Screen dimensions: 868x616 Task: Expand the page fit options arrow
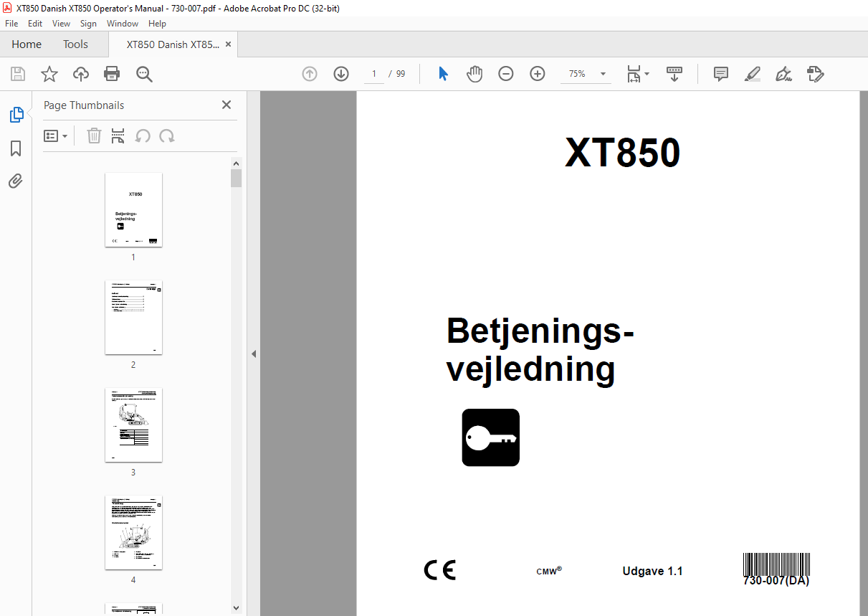click(x=647, y=74)
